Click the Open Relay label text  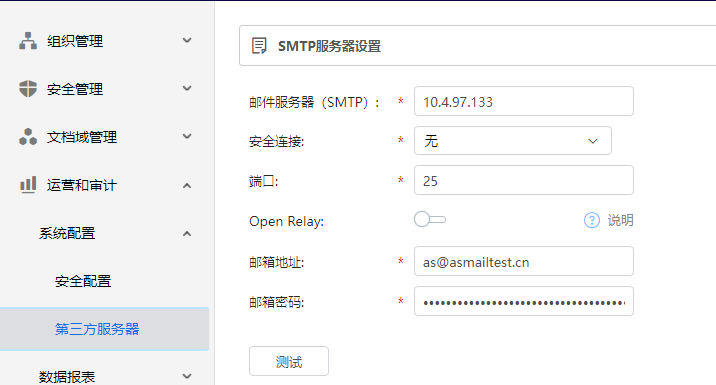pyautogui.click(x=286, y=222)
